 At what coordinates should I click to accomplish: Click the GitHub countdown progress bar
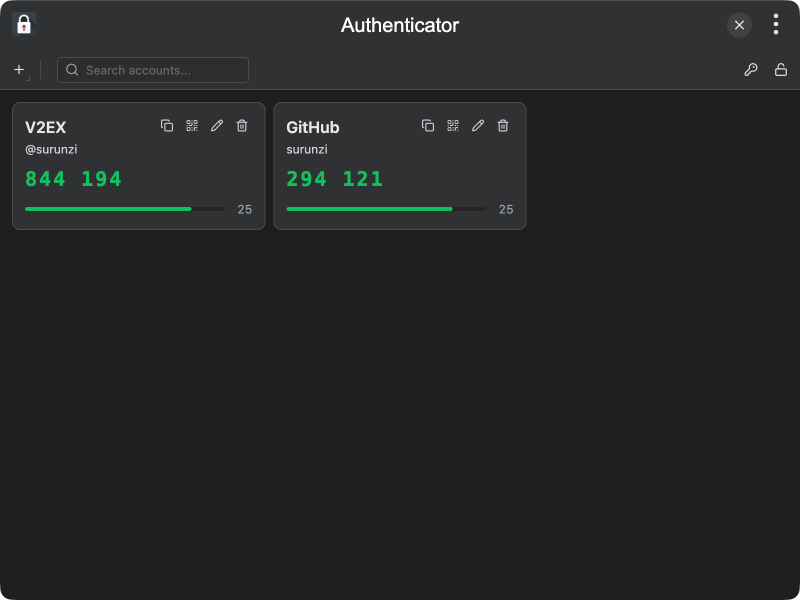385,209
